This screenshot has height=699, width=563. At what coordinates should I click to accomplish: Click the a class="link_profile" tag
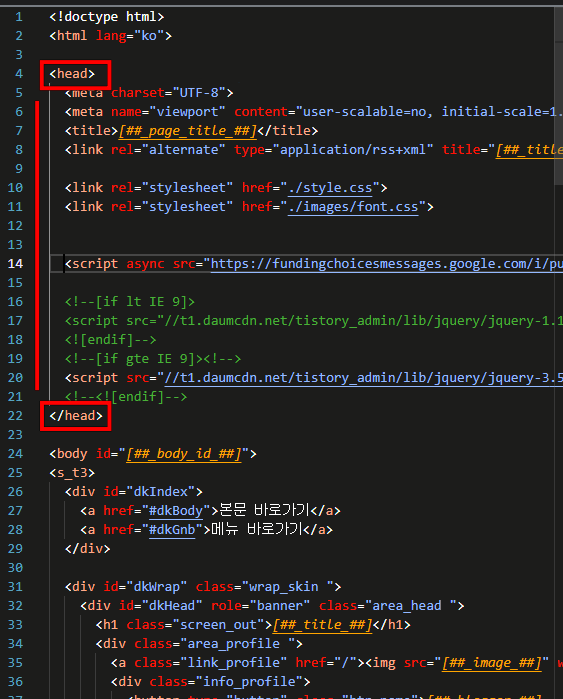[238, 663]
